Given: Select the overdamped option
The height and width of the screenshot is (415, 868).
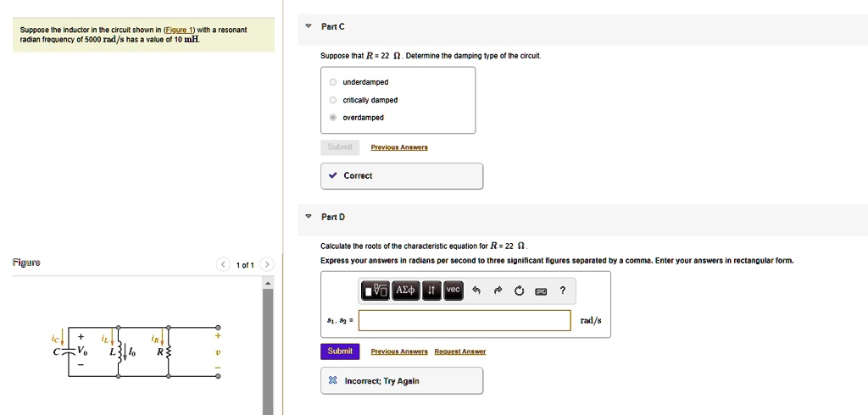Looking at the screenshot, I should (x=334, y=118).
